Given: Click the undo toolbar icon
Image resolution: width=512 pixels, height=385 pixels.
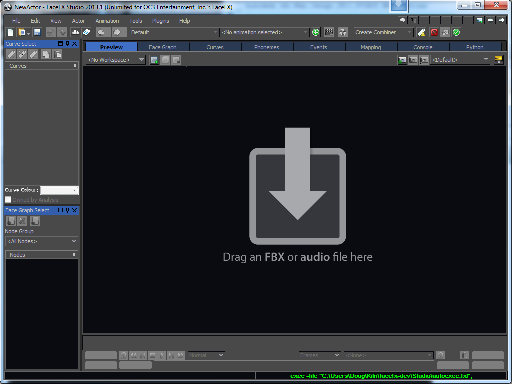Looking at the screenshot, I should pos(51,32).
